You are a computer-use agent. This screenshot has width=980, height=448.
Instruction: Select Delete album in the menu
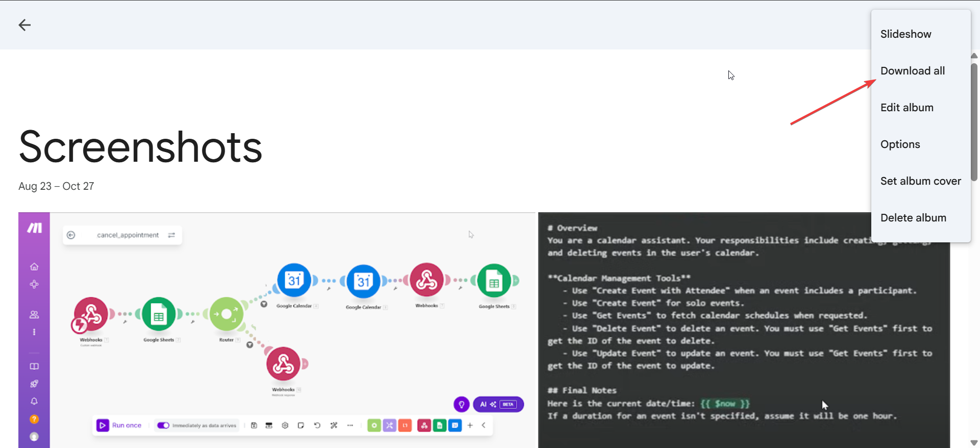coord(913,218)
